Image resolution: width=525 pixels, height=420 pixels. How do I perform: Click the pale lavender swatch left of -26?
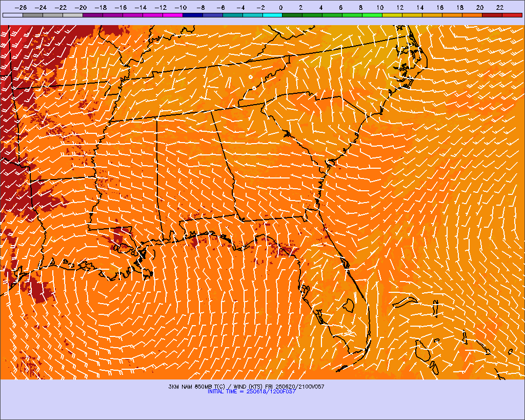point(13,15)
